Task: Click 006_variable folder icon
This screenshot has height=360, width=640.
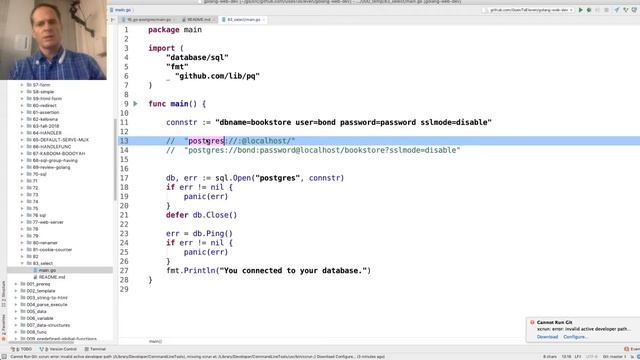Action: coord(23,318)
